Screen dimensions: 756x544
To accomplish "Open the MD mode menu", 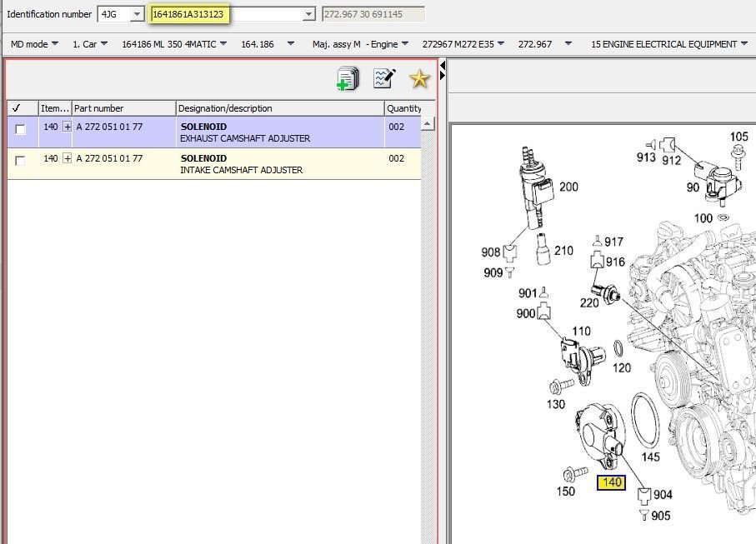I will (33, 44).
